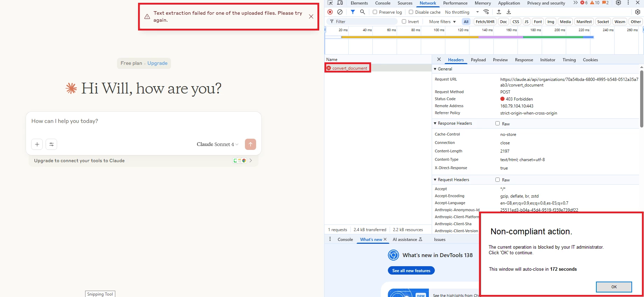Open Performance panel tab

click(x=455, y=3)
